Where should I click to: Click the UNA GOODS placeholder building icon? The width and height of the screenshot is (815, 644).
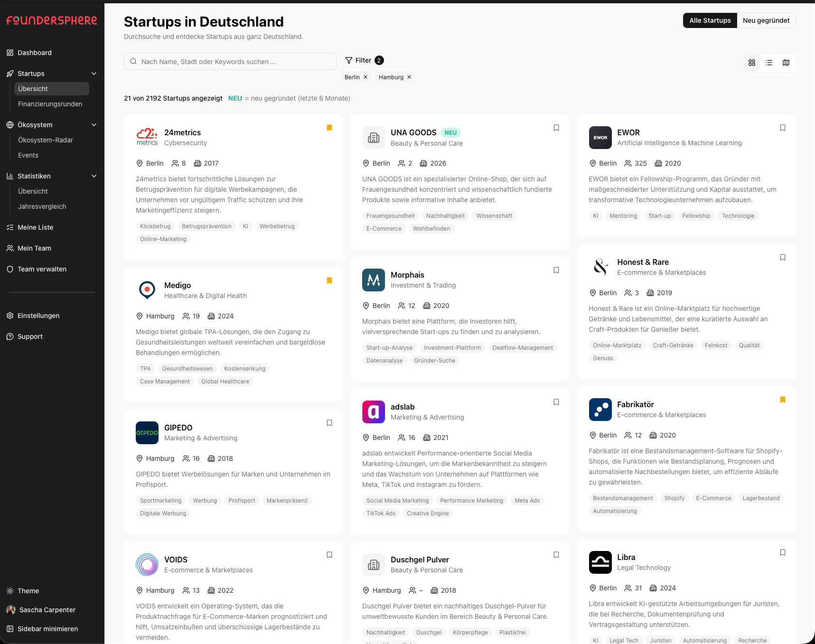click(374, 138)
